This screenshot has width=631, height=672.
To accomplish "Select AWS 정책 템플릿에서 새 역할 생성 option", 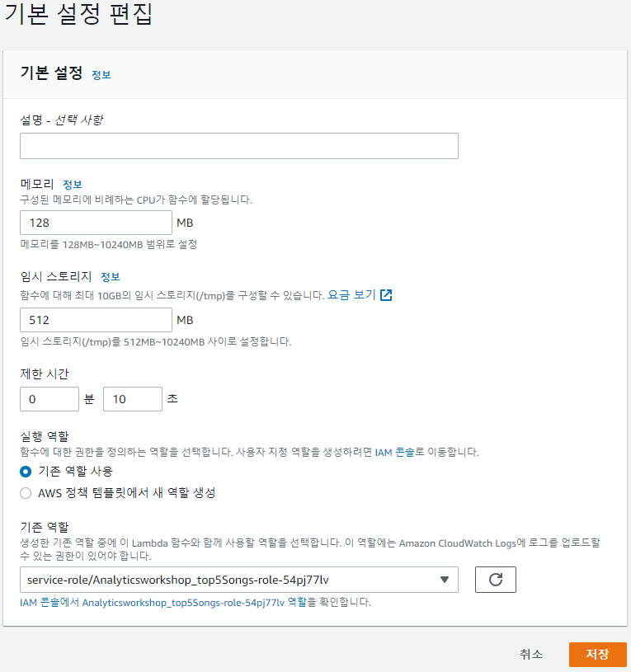I will (26, 493).
